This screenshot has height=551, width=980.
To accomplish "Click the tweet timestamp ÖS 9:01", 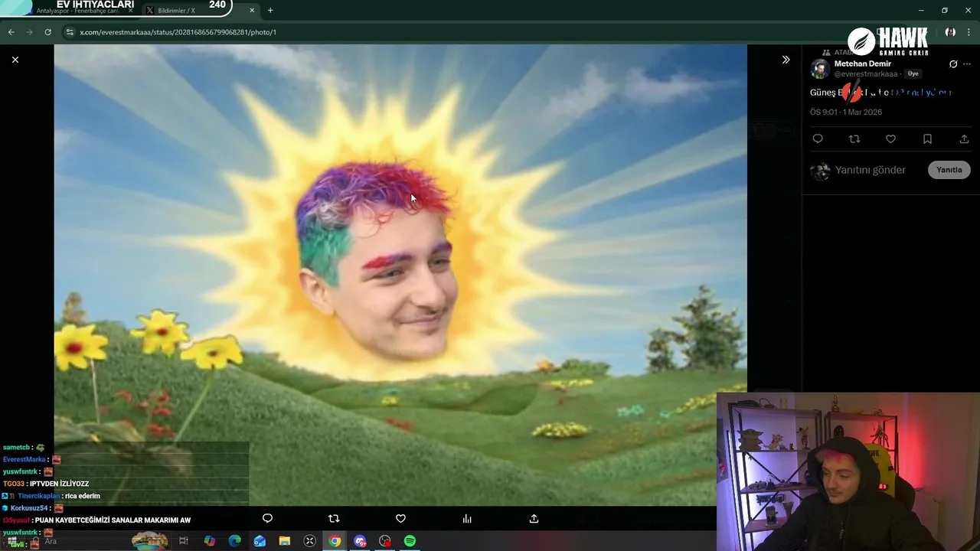I will click(846, 112).
